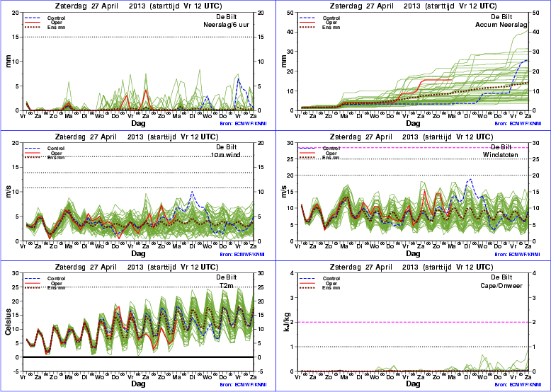Click the blue dashed Control line sample in Neerslag/6 uur legend
Image resolution: width=551 pixels, height=392 pixels.
33,18
